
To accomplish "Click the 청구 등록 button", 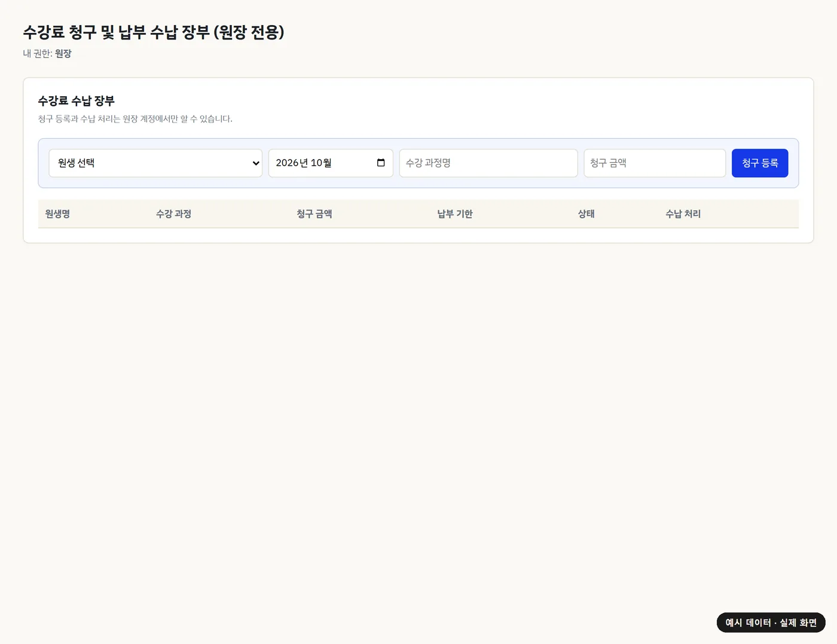I will tap(760, 163).
